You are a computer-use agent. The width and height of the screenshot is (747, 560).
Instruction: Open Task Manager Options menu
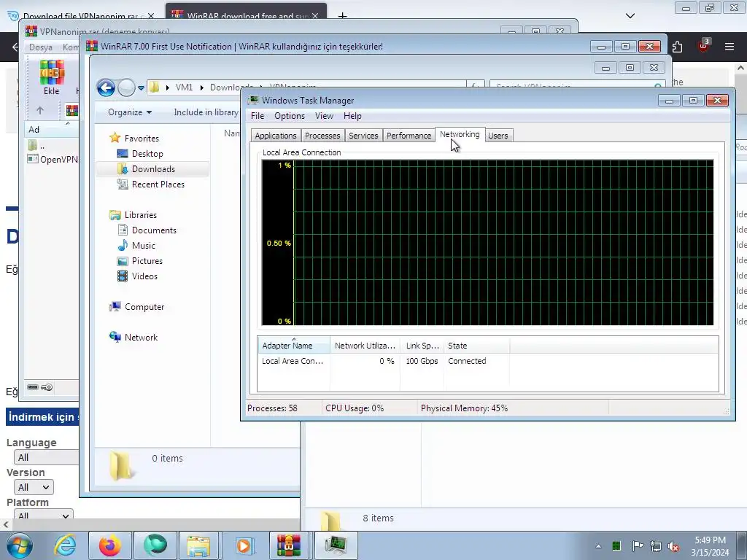(x=289, y=116)
